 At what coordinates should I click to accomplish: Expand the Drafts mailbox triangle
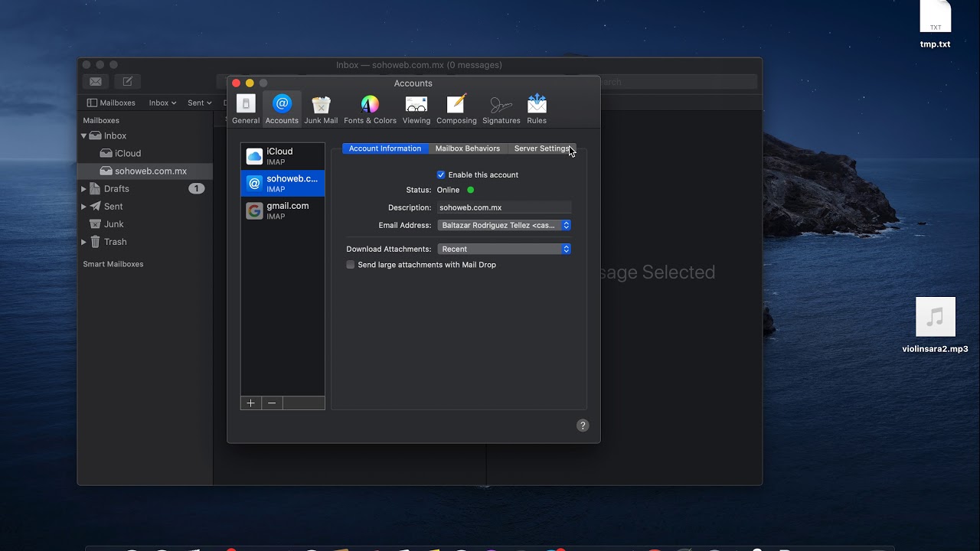(x=83, y=189)
